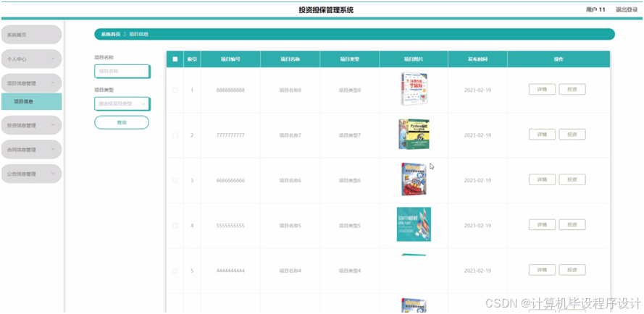The image size is (644, 314).
Task: Click project number 8888888888
Action: (x=230, y=90)
